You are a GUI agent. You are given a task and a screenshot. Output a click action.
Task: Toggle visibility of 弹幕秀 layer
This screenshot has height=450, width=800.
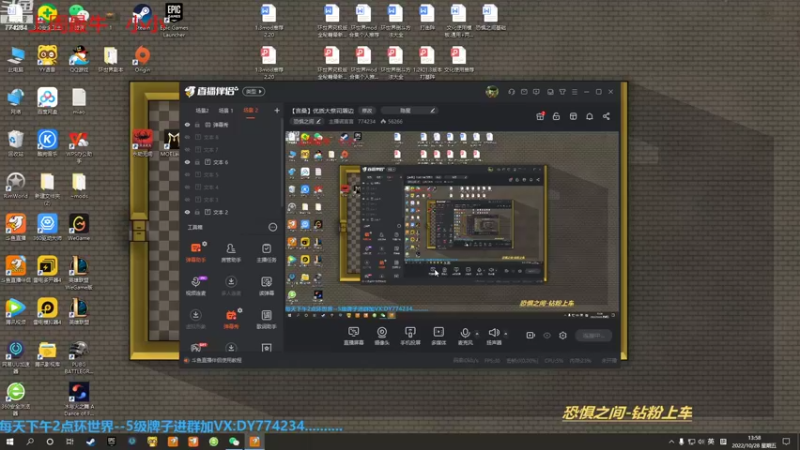187,124
